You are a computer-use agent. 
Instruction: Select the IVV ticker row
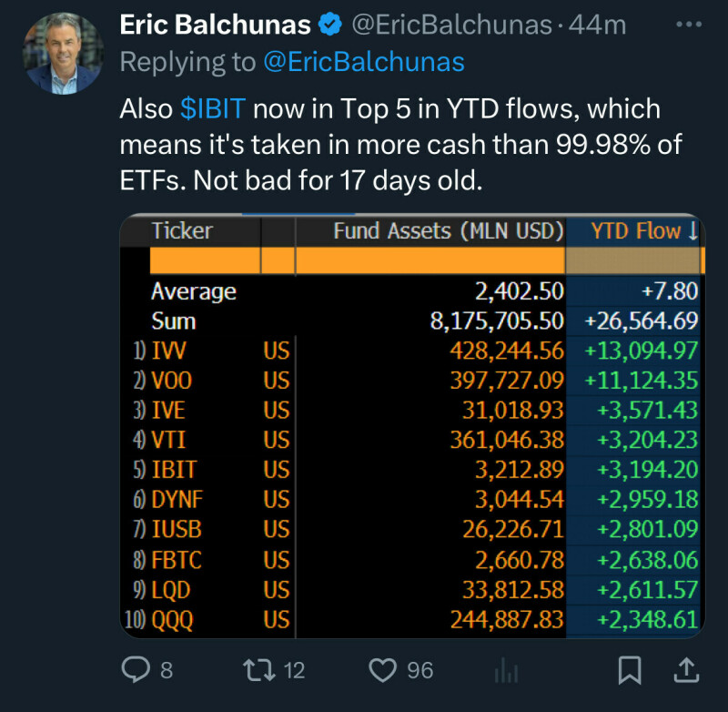tap(170, 351)
